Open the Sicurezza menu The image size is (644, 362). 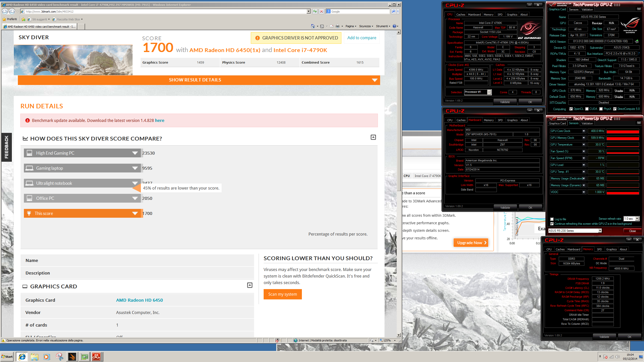366,26
